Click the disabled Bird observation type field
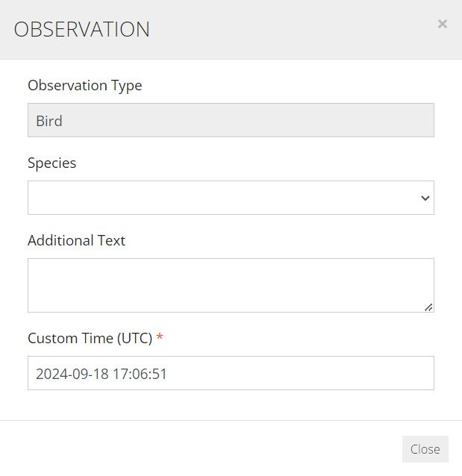 coord(231,120)
